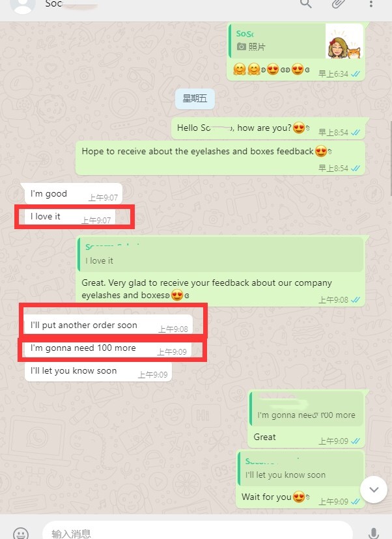Open the quoted photo thumbnail
The width and height of the screenshot is (392, 539).
click(x=344, y=41)
